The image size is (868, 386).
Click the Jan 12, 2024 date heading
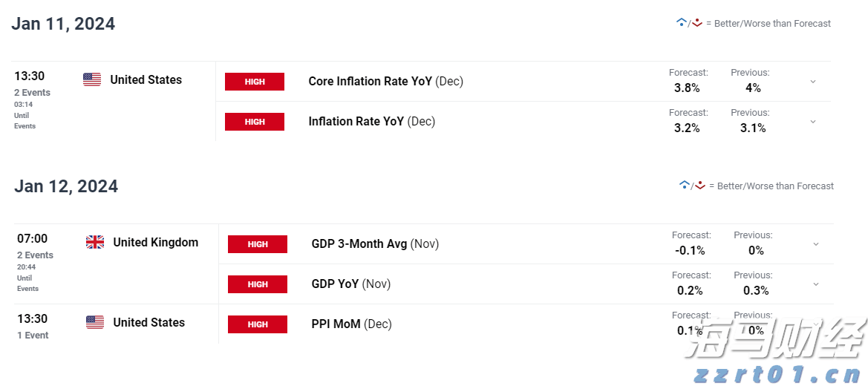point(66,186)
